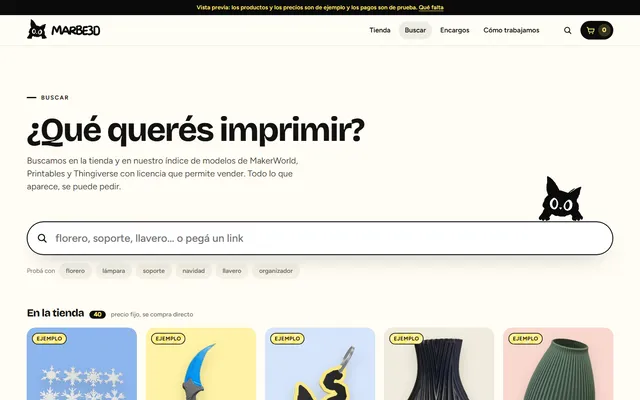Image resolution: width=640 pixels, height=400 pixels.
Task: Open the Encargos menu item
Action: [454, 30]
